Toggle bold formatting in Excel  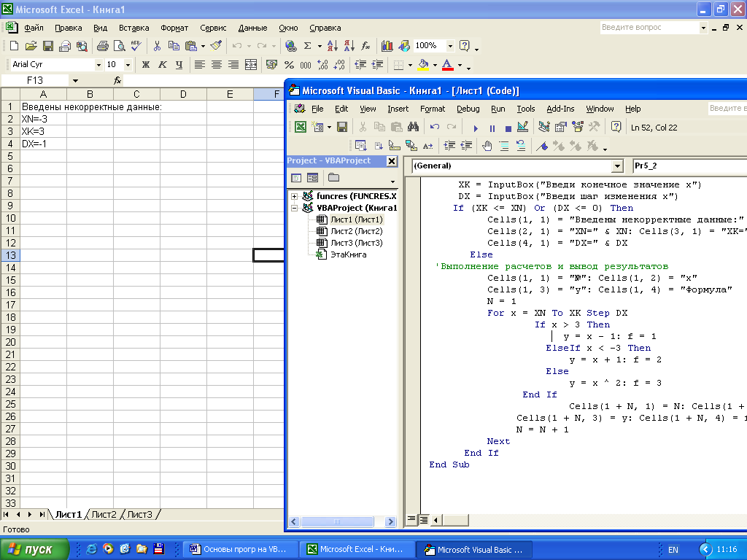pyautogui.click(x=146, y=65)
